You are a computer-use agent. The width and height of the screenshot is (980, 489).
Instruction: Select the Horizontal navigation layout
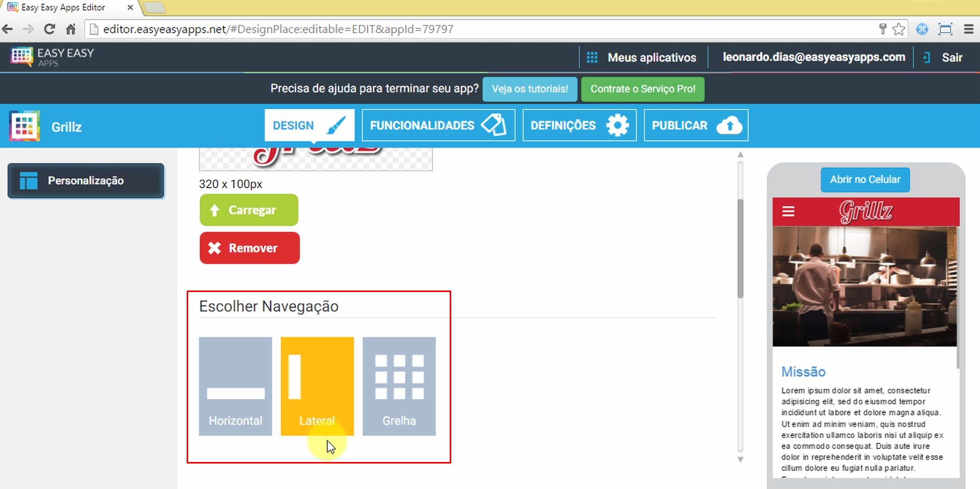[235, 387]
